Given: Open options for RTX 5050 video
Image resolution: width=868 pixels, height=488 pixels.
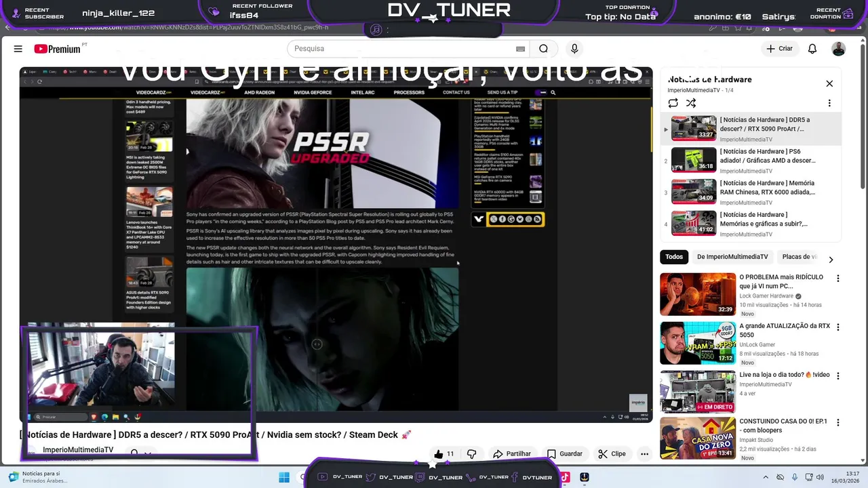Looking at the screenshot, I should 838,327.
